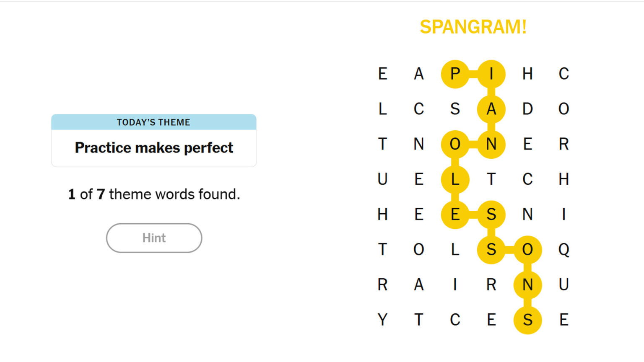
Task: Select the H between highlighted I and C
Action: pos(527,74)
